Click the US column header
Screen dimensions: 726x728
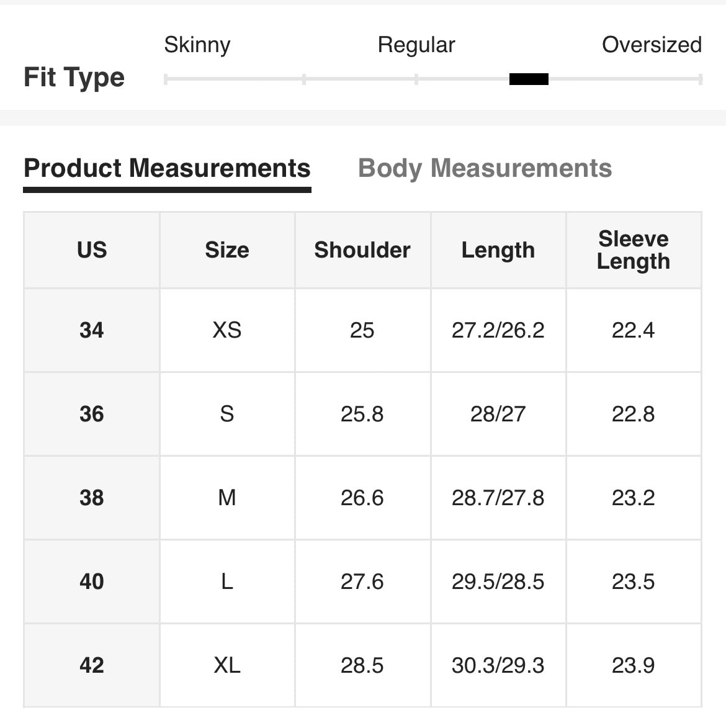(92, 250)
